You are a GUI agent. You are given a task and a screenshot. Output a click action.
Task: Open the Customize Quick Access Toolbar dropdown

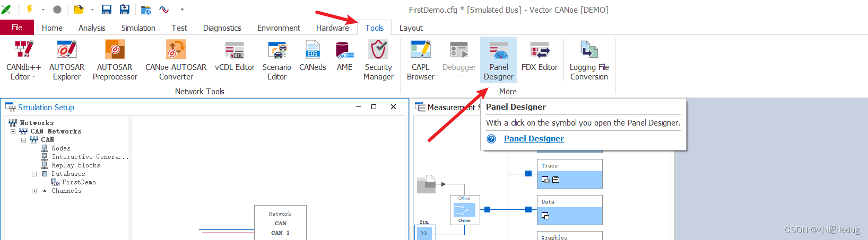(182, 10)
